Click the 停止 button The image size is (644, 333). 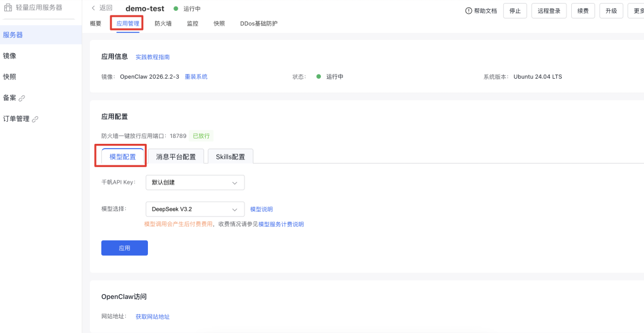click(515, 11)
